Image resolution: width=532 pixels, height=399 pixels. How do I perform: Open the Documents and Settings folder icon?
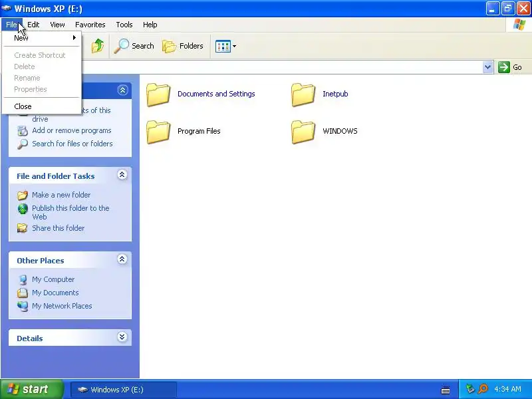coord(158,94)
